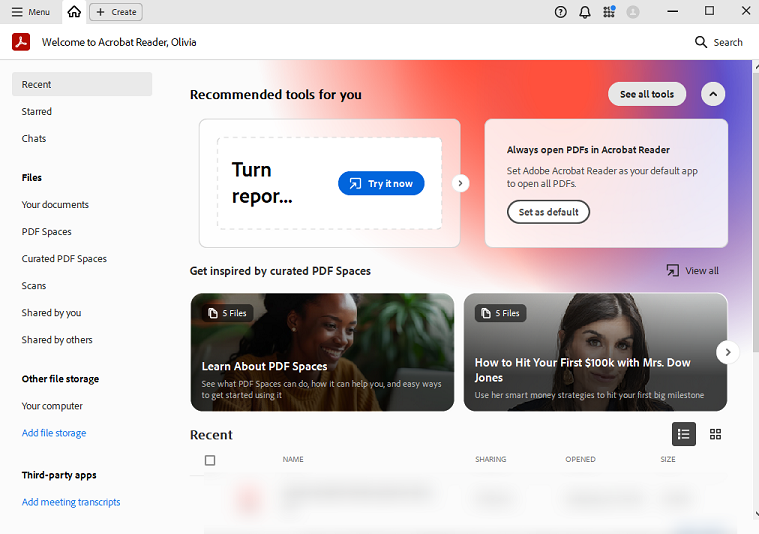
Task: Sort Recent by the OPENED column
Action: click(x=580, y=459)
